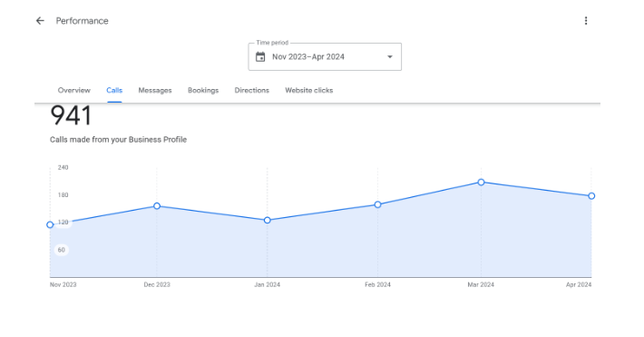Select the Apr 2024 data point
644x337 pixels.
(x=591, y=196)
